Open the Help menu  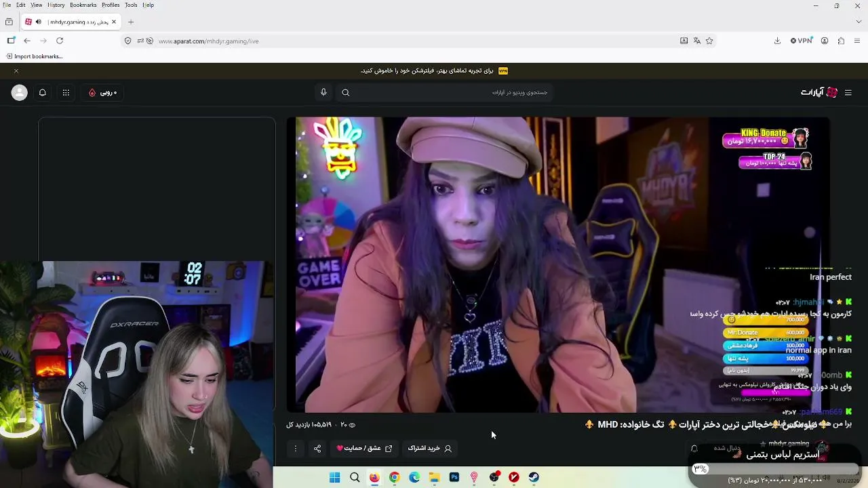pos(148,5)
